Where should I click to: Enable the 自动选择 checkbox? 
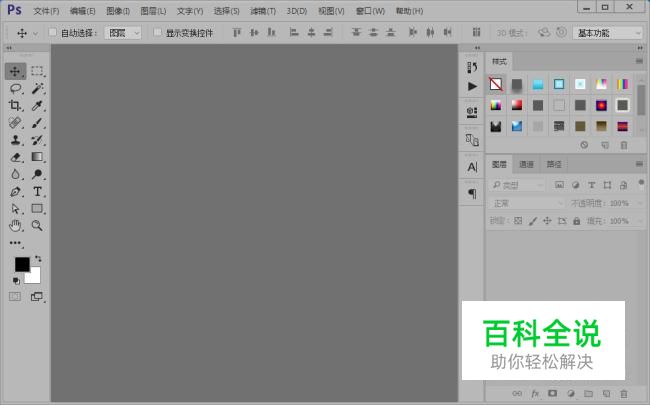tap(53, 32)
